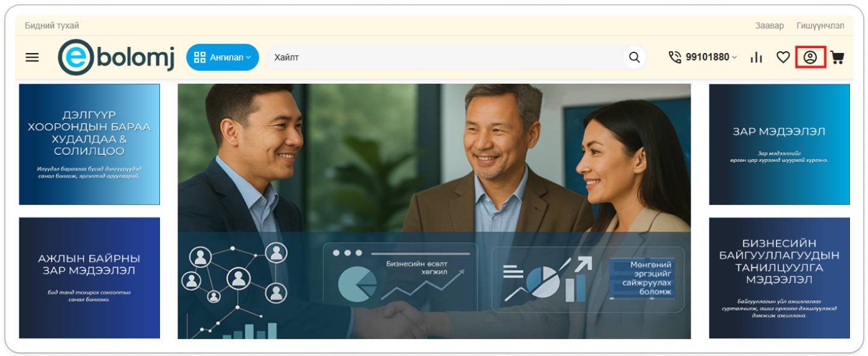Open the hamburger menu icon
The height and width of the screenshot is (356, 868).
[32, 57]
